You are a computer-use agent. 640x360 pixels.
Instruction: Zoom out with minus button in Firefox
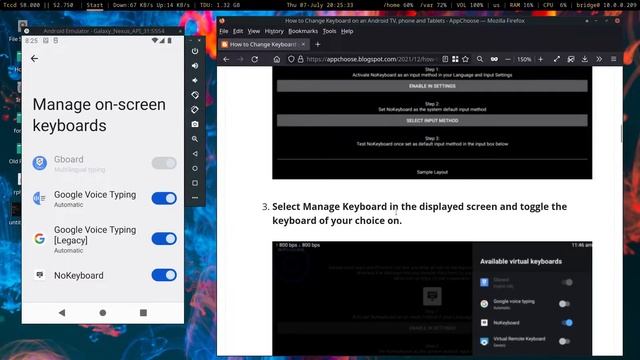tap(508, 59)
